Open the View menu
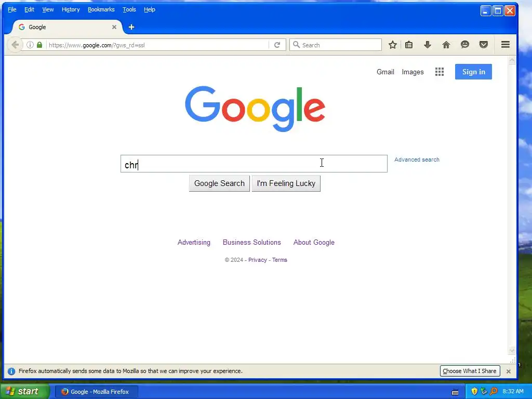 [48, 9]
